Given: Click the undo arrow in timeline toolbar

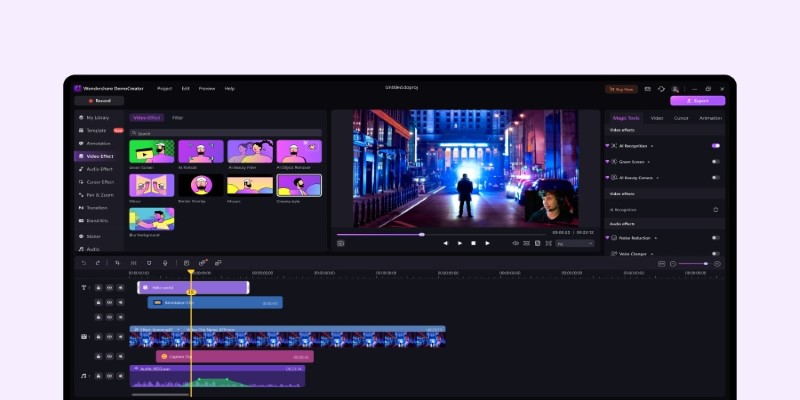Looking at the screenshot, I should pos(83,263).
